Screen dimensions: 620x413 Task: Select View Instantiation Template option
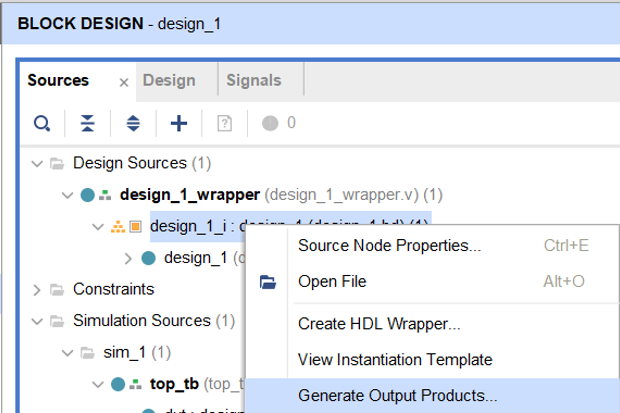point(395,359)
